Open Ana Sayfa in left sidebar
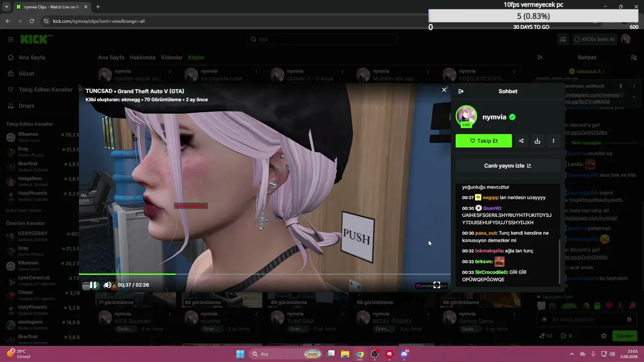The image size is (644, 362). pos(32,57)
